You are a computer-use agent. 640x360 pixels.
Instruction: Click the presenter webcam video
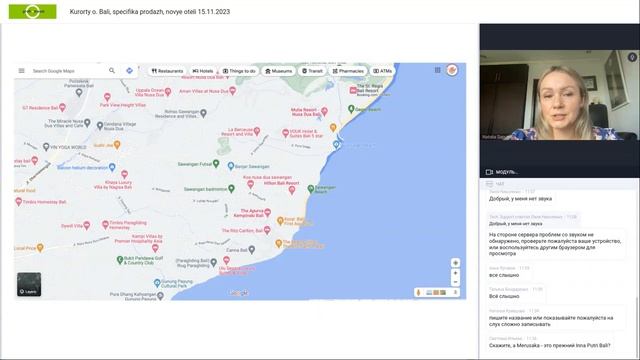(560, 95)
